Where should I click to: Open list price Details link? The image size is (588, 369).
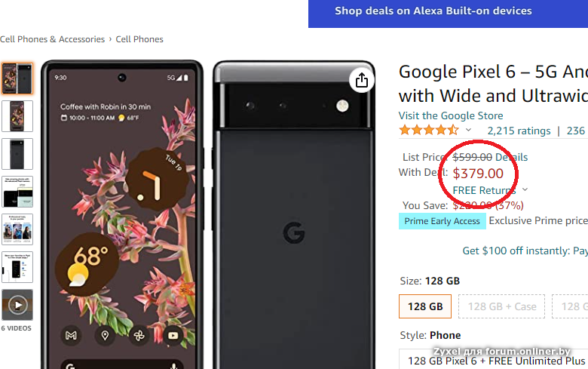pos(511,157)
